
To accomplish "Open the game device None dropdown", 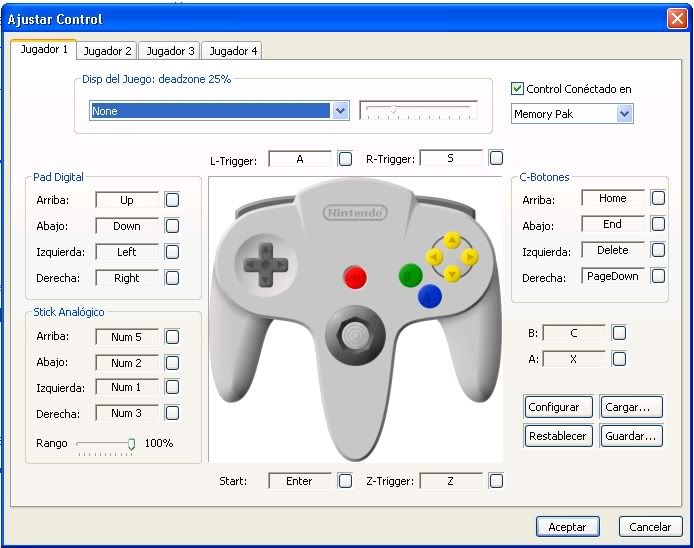I will coord(340,111).
